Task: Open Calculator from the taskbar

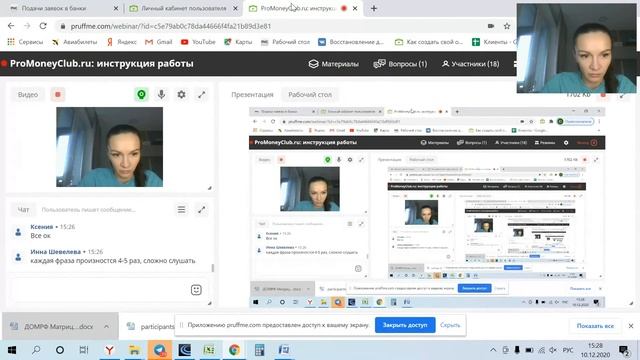Action: [259, 350]
